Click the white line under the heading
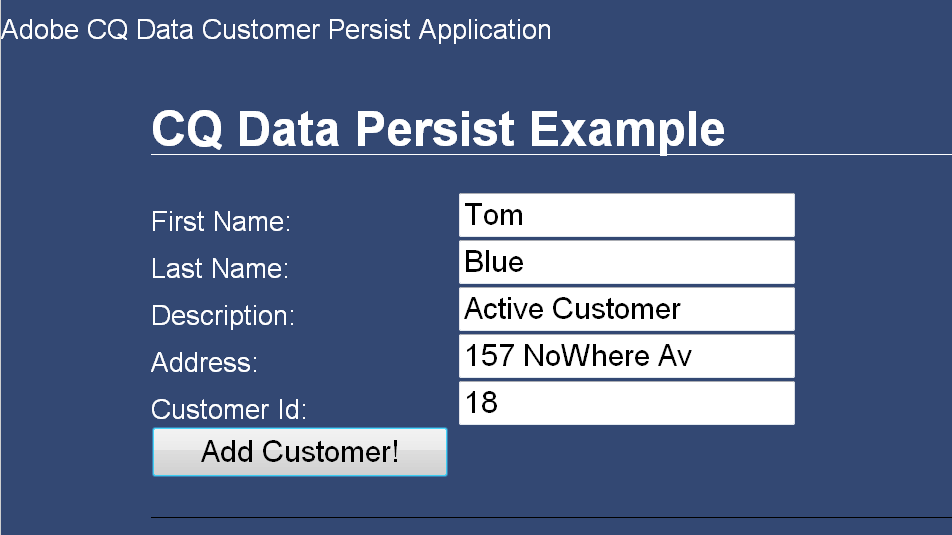This screenshot has width=952, height=535. pyautogui.click(x=550, y=155)
